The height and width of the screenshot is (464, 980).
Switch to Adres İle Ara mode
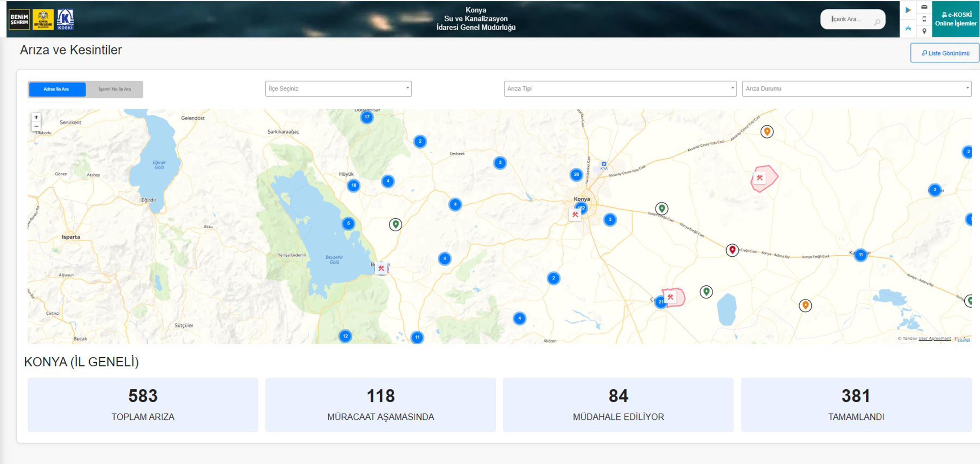click(57, 89)
